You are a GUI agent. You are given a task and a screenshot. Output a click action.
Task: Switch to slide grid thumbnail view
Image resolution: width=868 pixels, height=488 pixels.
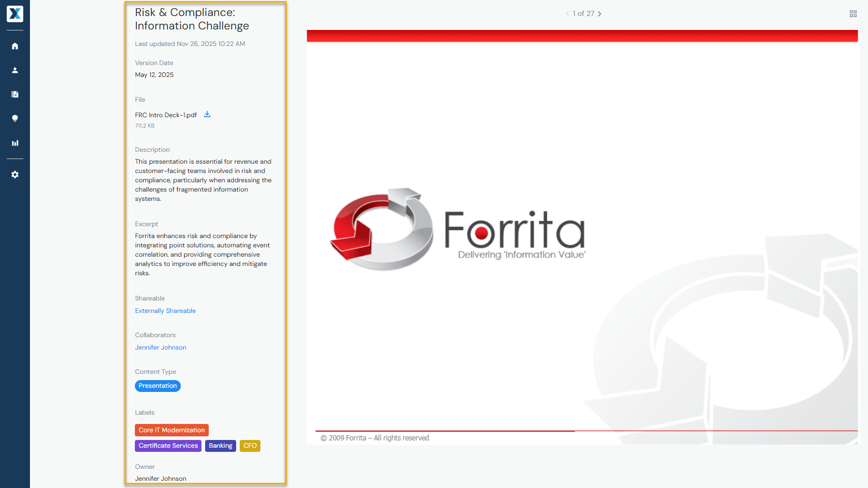click(853, 14)
